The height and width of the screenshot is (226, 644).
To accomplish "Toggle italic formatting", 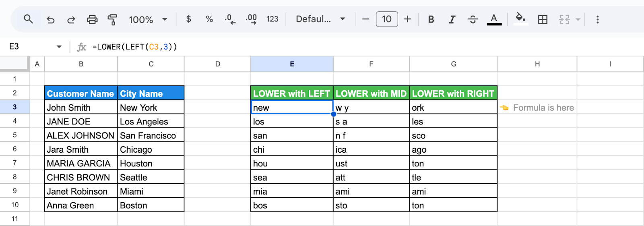I will [452, 19].
